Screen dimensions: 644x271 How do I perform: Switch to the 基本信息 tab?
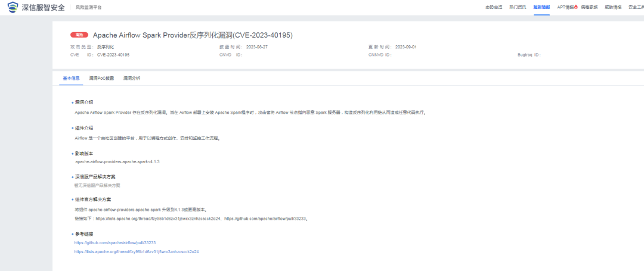click(71, 78)
